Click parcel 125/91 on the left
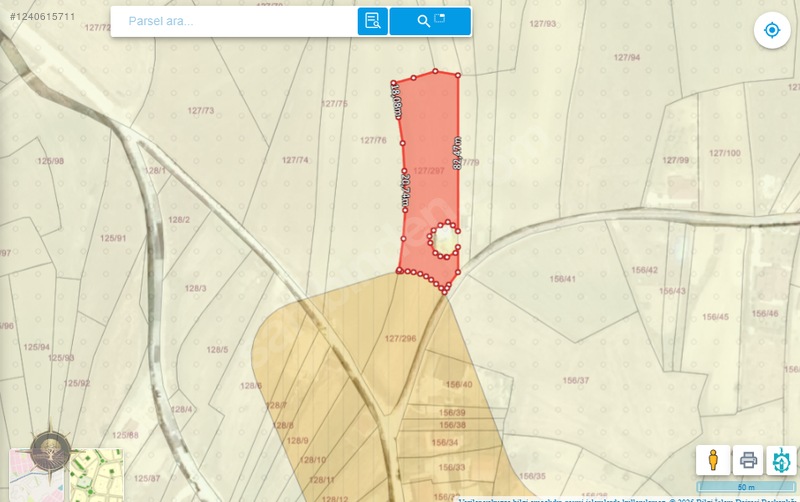800x502 pixels. [113, 238]
